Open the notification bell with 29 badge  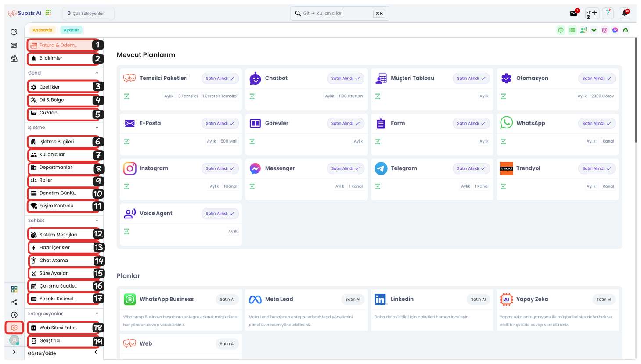[625, 13]
